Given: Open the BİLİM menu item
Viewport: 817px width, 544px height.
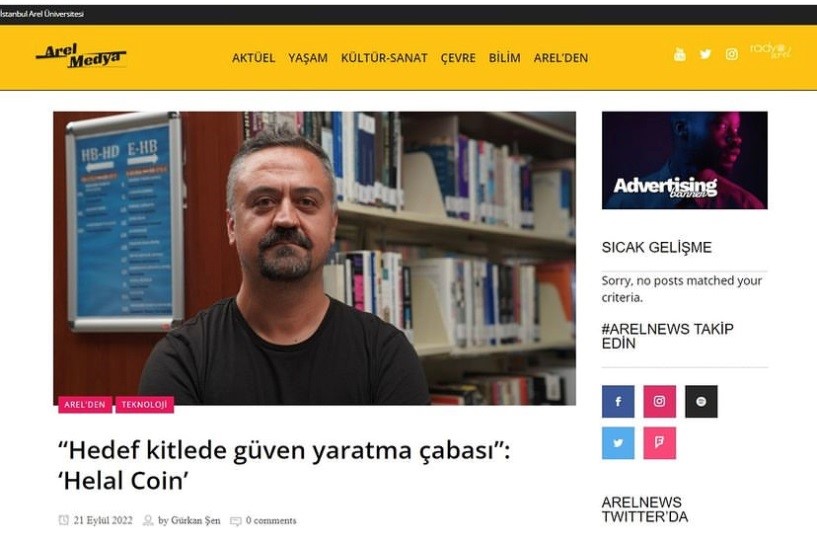Looking at the screenshot, I should [x=504, y=58].
